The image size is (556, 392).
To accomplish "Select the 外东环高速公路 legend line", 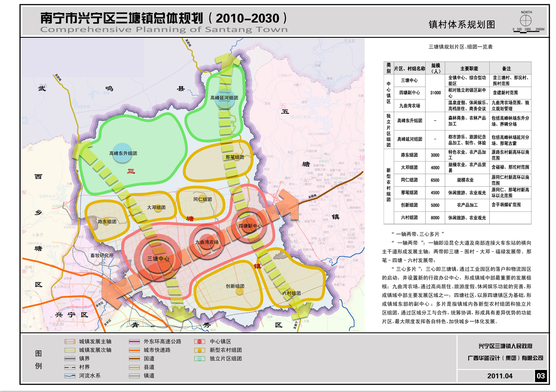I will (134, 342).
